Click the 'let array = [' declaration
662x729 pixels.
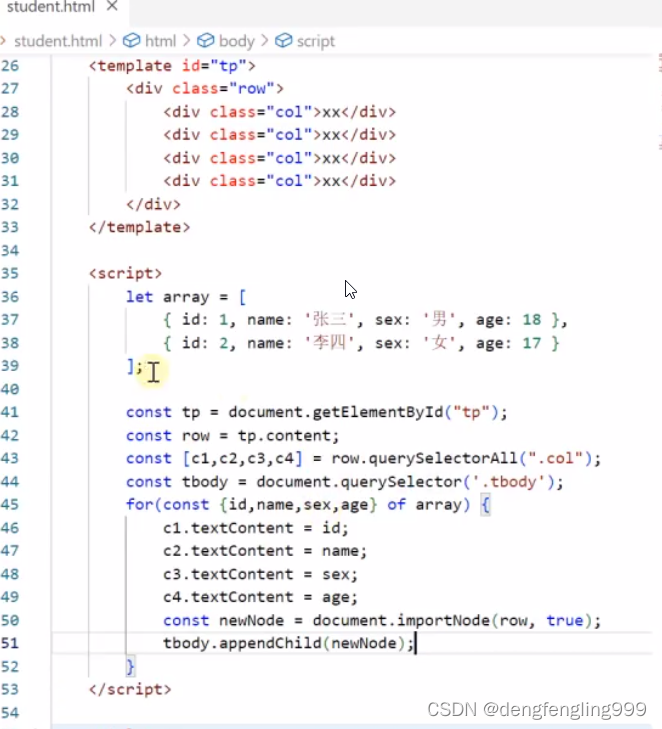(x=186, y=297)
